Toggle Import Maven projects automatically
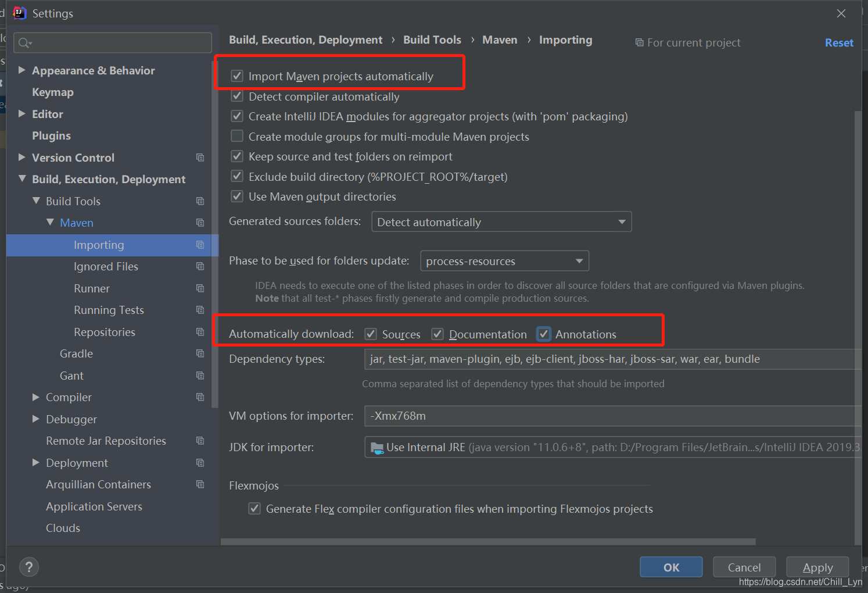This screenshot has height=593, width=868. click(x=237, y=76)
